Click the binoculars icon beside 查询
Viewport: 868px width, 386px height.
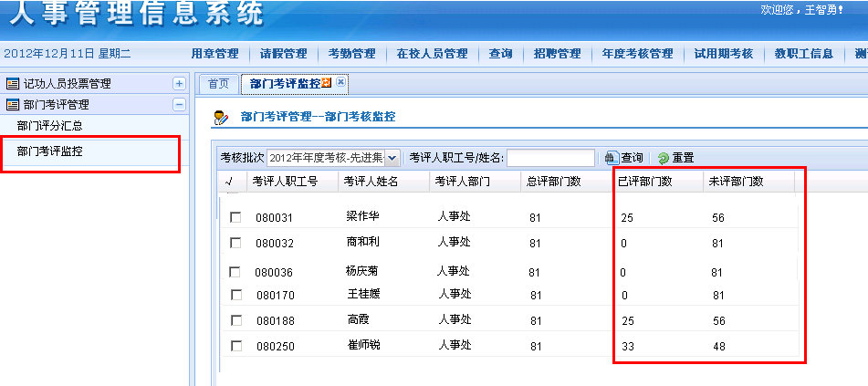tap(612, 158)
